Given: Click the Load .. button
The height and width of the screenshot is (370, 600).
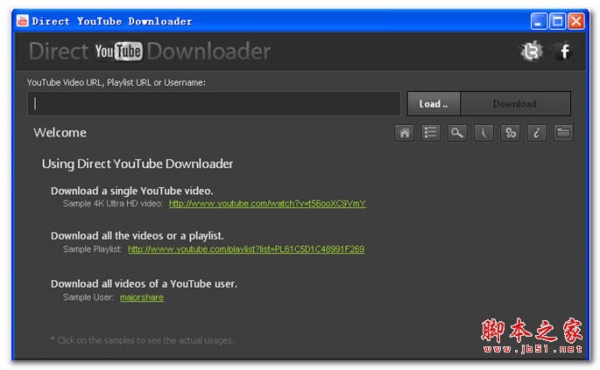Looking at the screenshot, I should (x=434, y=104).
